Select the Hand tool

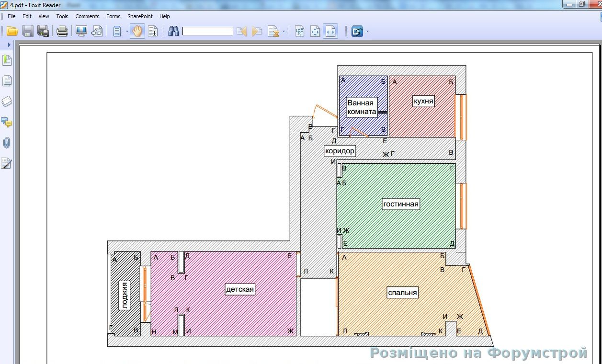pos(137,32)
